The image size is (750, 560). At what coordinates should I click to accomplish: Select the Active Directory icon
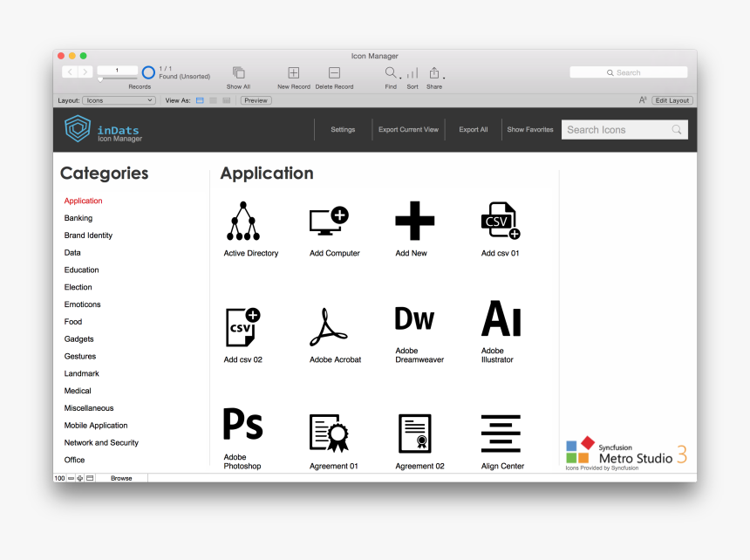click(x=243, y=221)
